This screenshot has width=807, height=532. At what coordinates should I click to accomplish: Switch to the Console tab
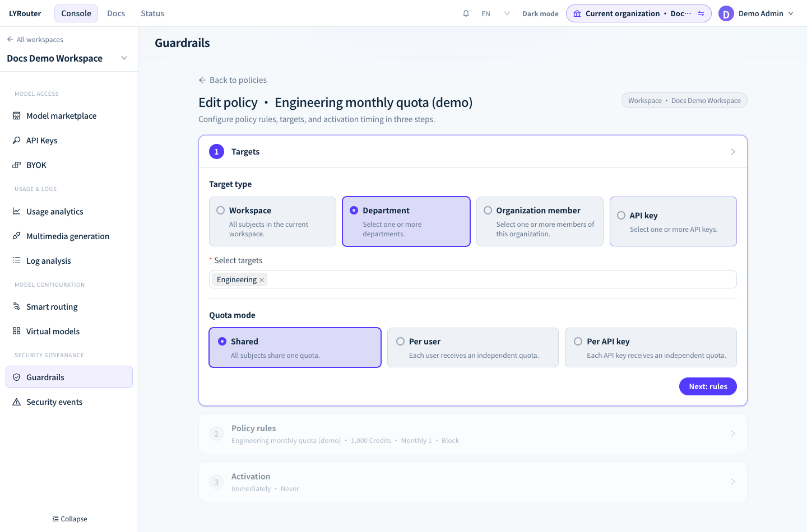tap(76, 13)
